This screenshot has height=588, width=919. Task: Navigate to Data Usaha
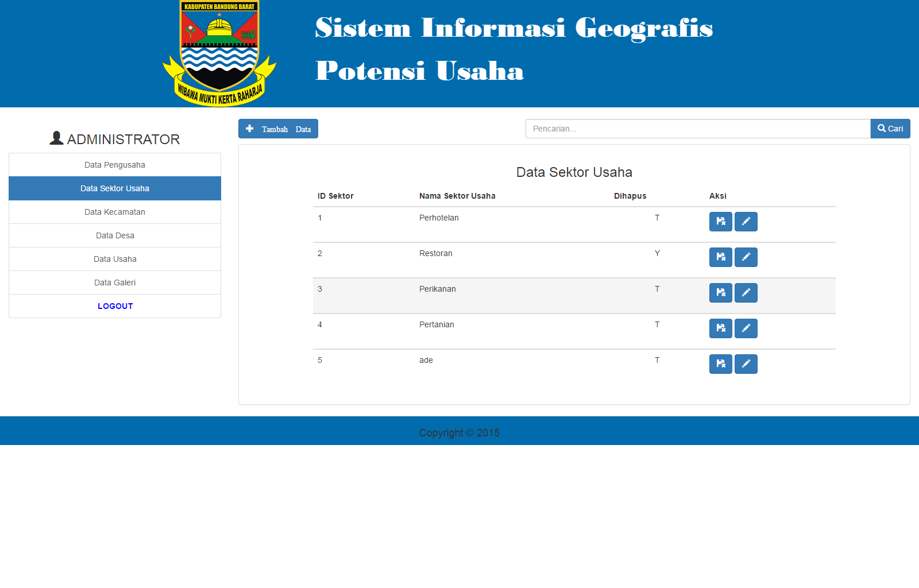tap(115, 259)
